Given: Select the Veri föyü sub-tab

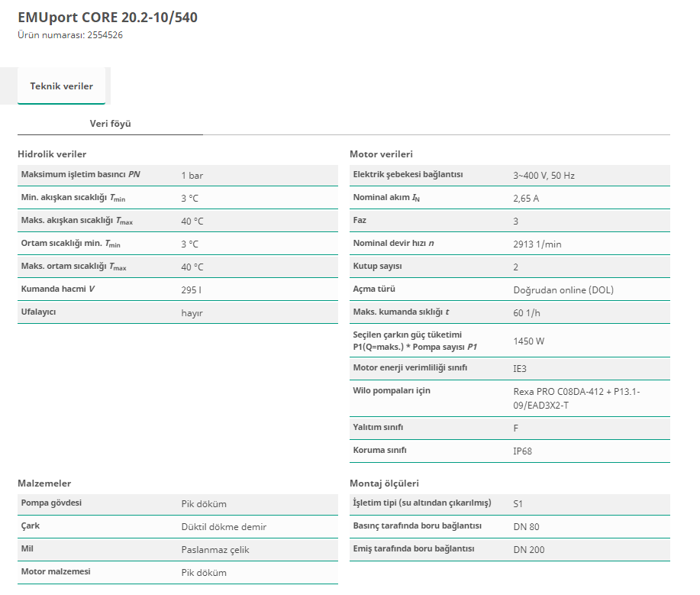Looking at the screenshot, I should point(110,123).
